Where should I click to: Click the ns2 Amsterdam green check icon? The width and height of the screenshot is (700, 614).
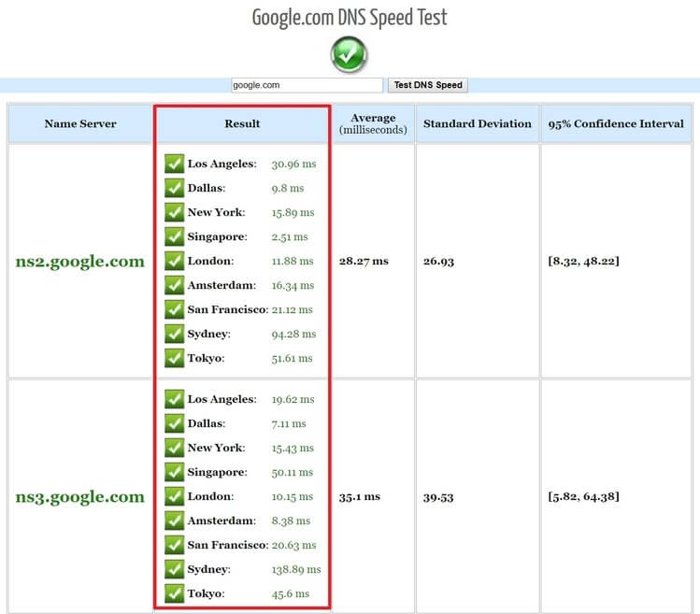[x=174, y=285]
